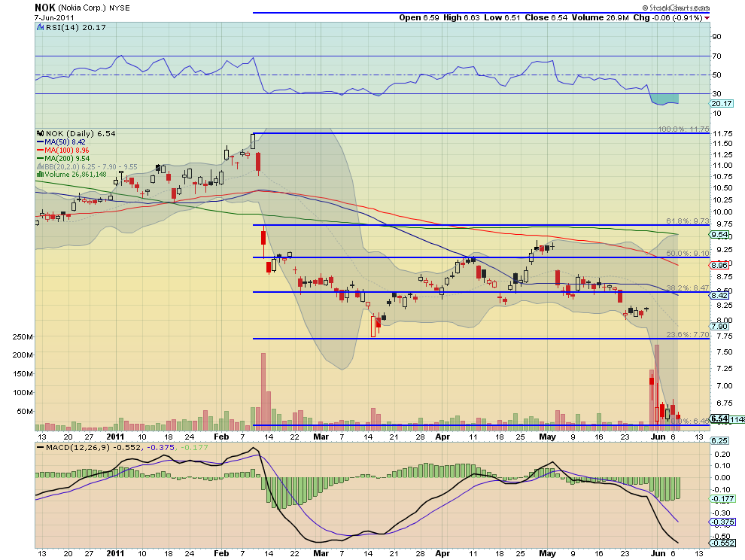Click the green MA(200) legend line swatch

click(x=41, y=159)
